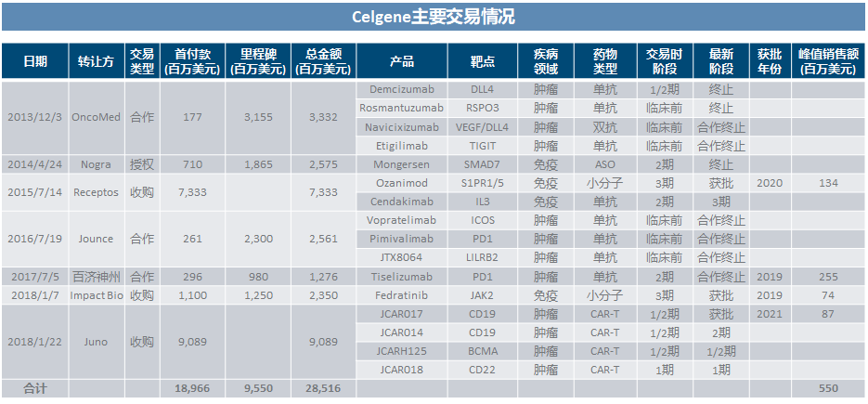Select the '产品' column header
The height and width of the screenshot is (404, 868).
(402, 61)
